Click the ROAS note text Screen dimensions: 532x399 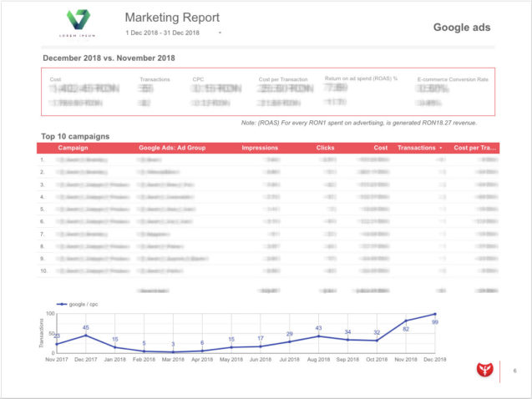(359, 123)
